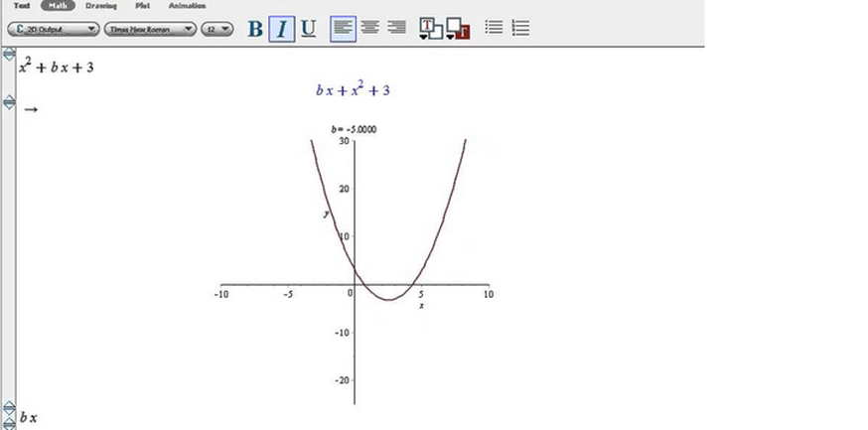The image size is (868, 430).
Task: Open the text highlight color picker
Action: pos(457,29)
